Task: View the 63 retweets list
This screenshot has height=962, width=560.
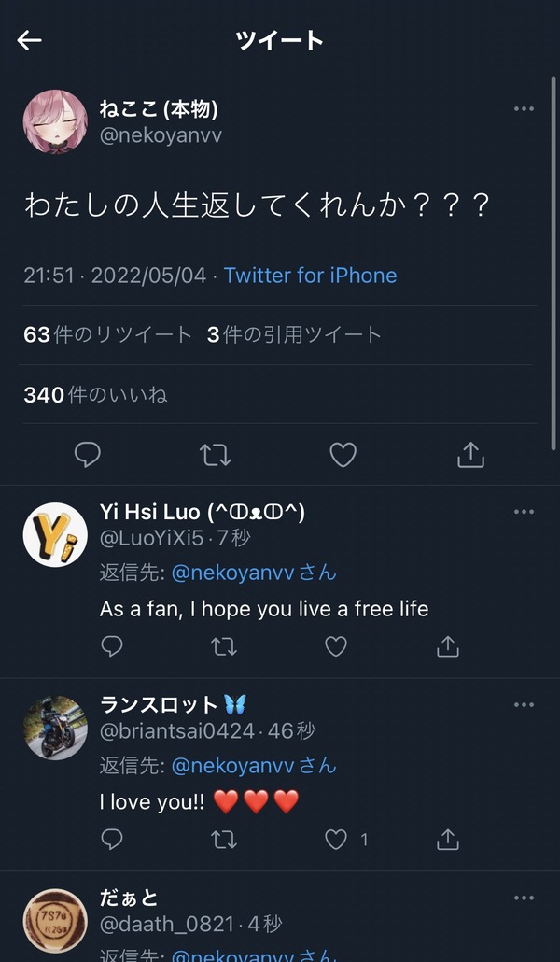Action: (x=108, y=335)
